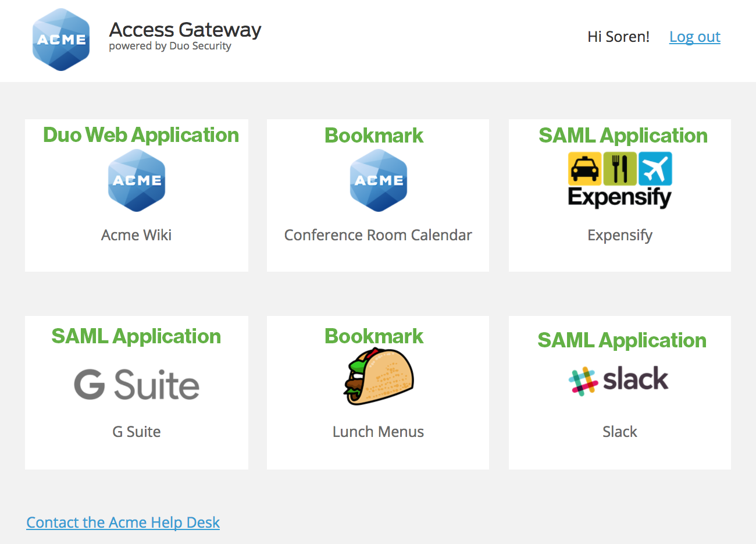Click the Slack SAML Application heading
Image resolution: width=756 pixels, height=544 pixels.
621,340
